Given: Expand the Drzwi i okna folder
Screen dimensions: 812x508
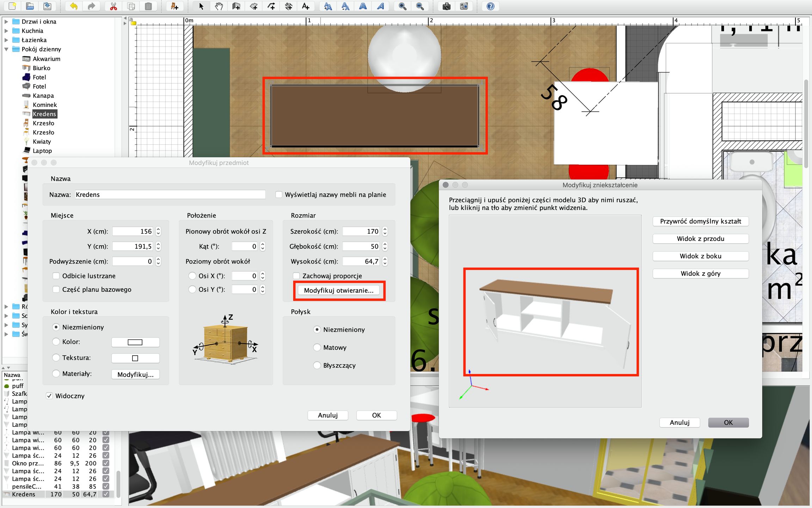Looking at the screenshot, I should (6, 22).
